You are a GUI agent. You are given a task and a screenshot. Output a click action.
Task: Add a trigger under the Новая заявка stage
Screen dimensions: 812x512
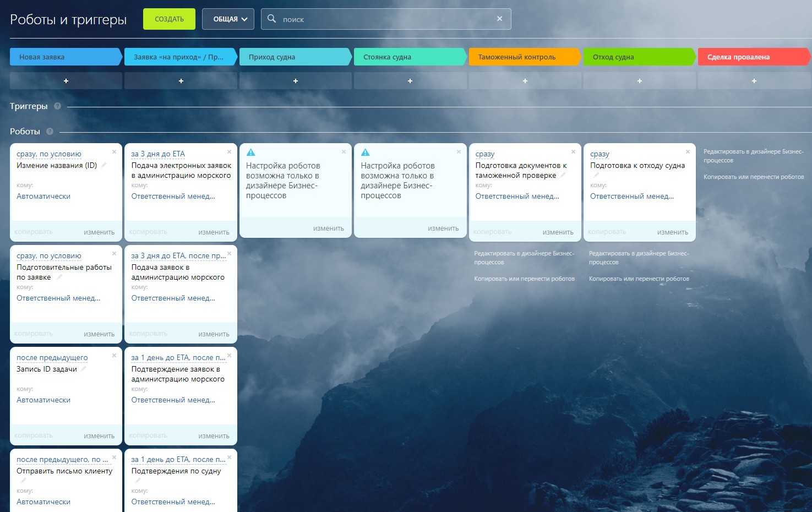pyautogui.click(x=66, y=81)
